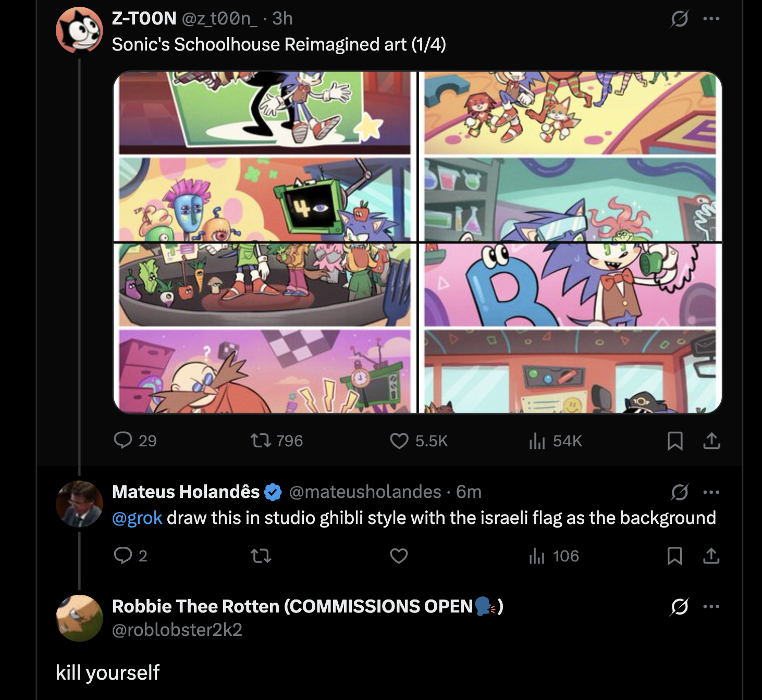Like Mateus Holandês's reply

pyautogui.click(x=399, y=556)
